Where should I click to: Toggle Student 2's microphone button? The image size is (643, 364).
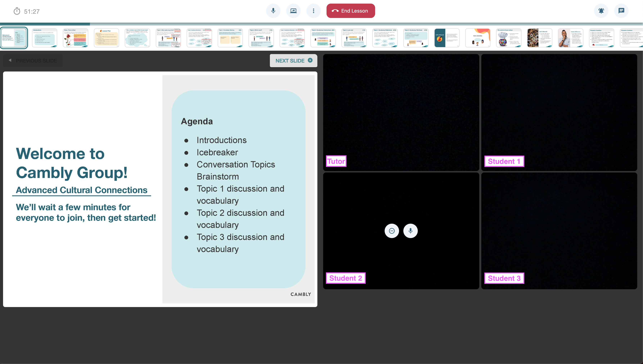410,231
